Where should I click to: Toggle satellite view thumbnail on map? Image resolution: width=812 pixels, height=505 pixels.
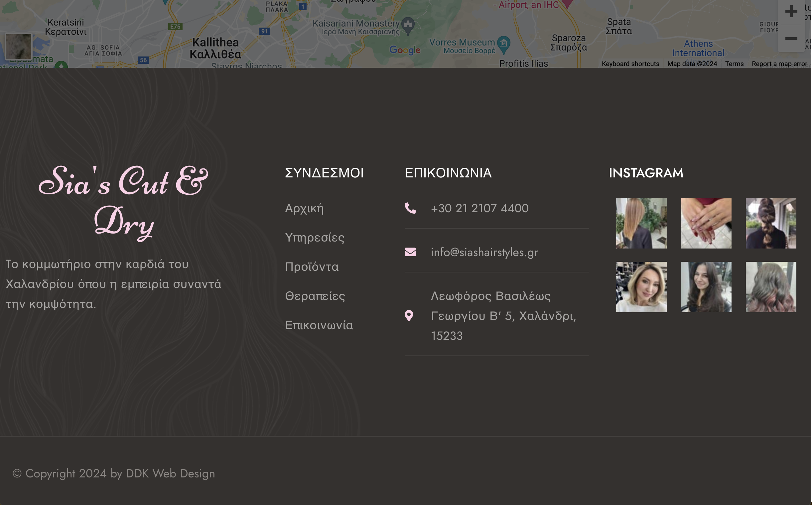pyautogui.click(x=18, y=47)
